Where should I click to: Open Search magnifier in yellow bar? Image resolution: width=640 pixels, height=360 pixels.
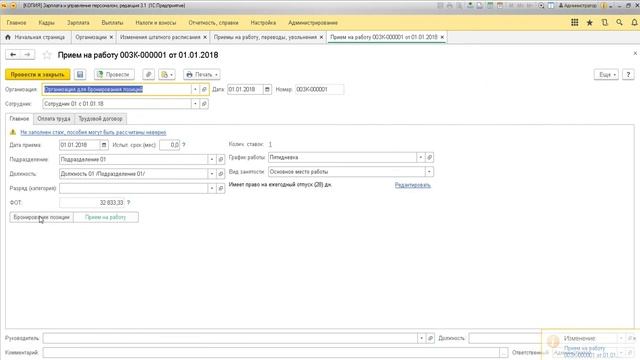tap(619, 23)
